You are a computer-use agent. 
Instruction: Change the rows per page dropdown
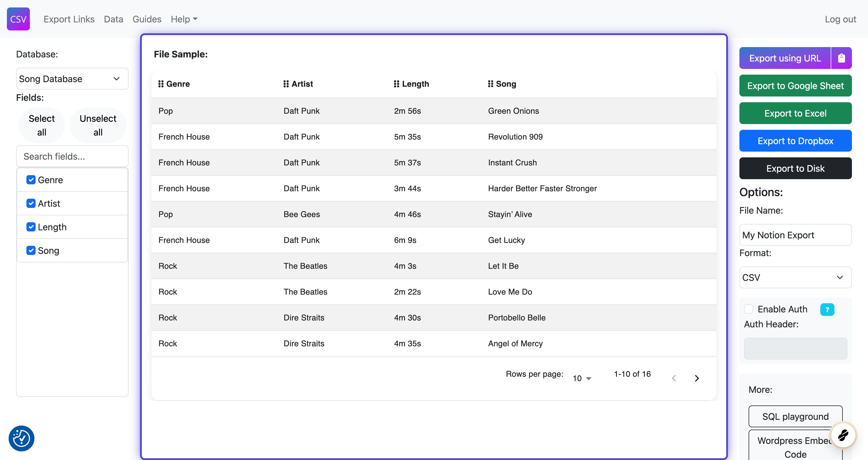click(582, 378)
